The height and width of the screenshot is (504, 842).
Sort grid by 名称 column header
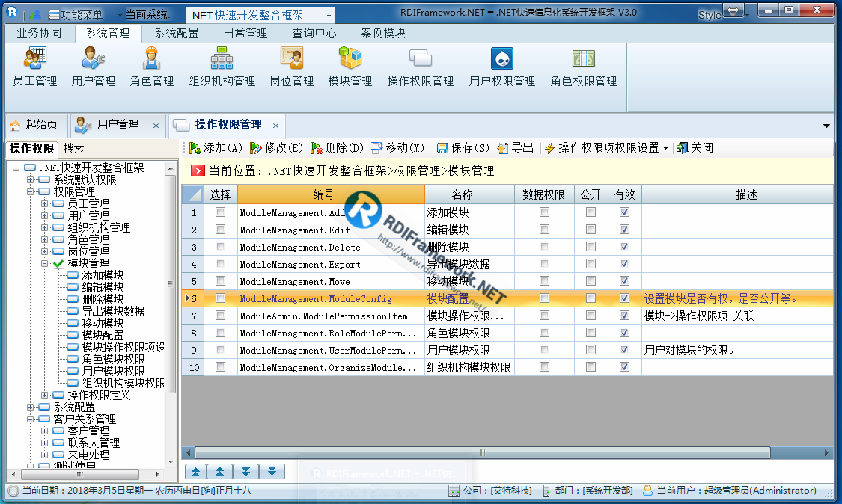469,194
